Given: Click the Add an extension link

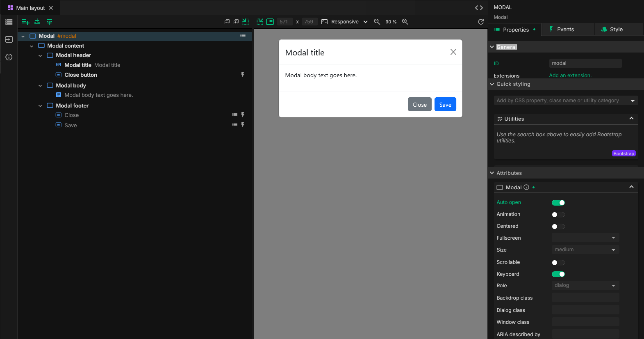Looking at the screenshot, I should [570, 76].
